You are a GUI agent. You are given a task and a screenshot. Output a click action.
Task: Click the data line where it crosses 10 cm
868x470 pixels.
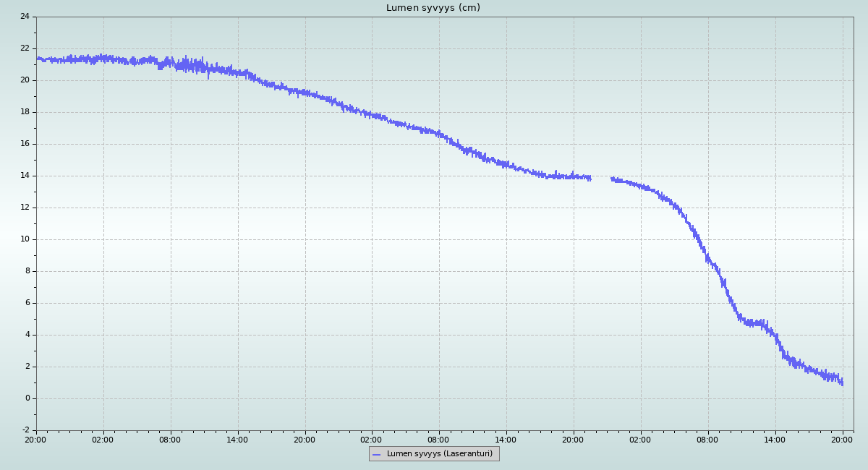(697, 239)
